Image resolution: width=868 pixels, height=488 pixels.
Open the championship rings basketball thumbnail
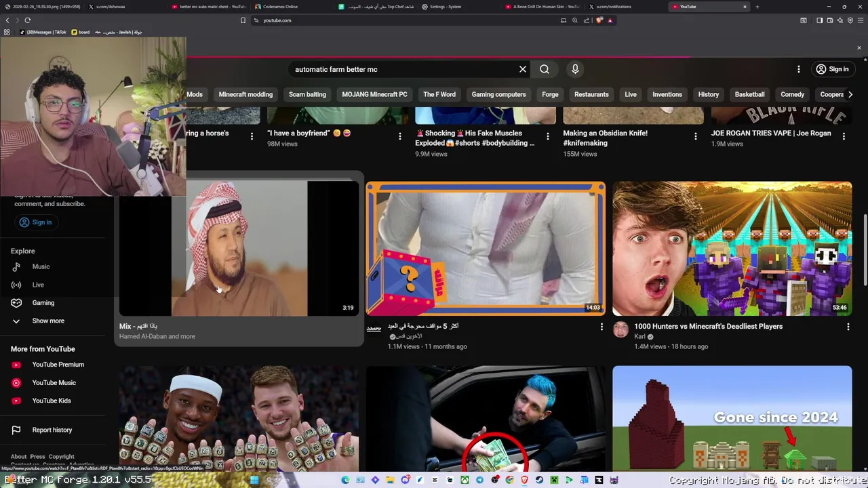239,418
